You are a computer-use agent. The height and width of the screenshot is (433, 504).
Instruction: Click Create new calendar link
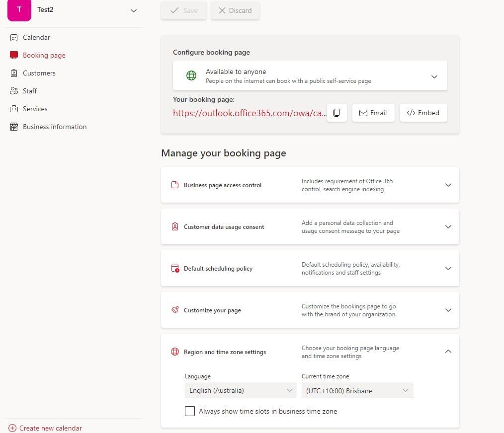pos(51,428)
